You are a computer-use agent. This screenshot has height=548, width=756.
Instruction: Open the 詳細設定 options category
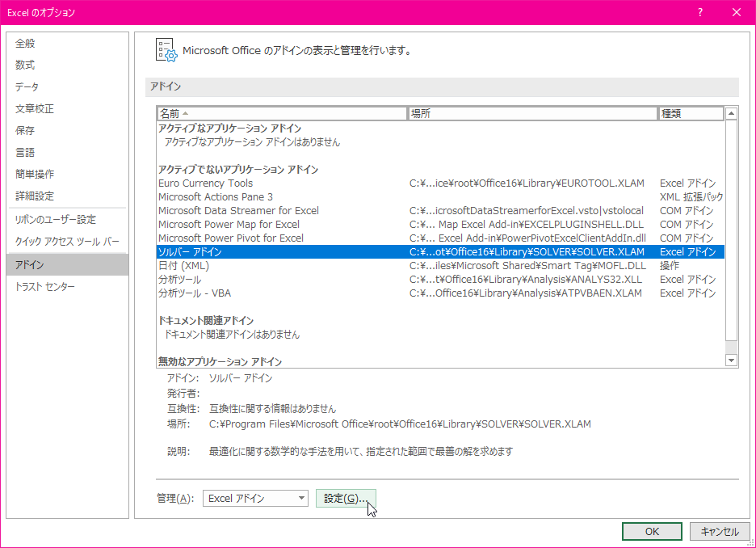tap(68, 196)
